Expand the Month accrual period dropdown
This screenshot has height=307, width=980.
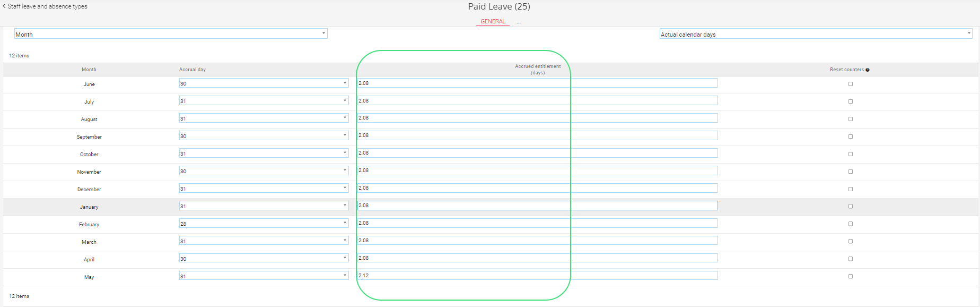pos(170,34)
